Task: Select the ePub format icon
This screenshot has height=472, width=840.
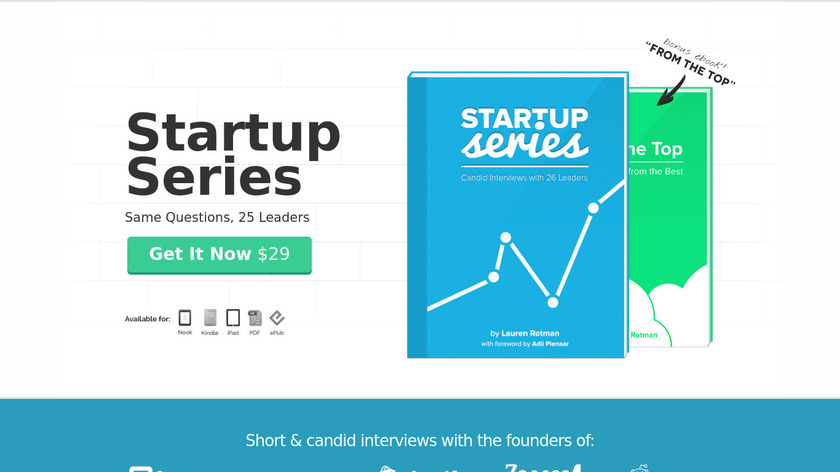Action: coord(277,318)
